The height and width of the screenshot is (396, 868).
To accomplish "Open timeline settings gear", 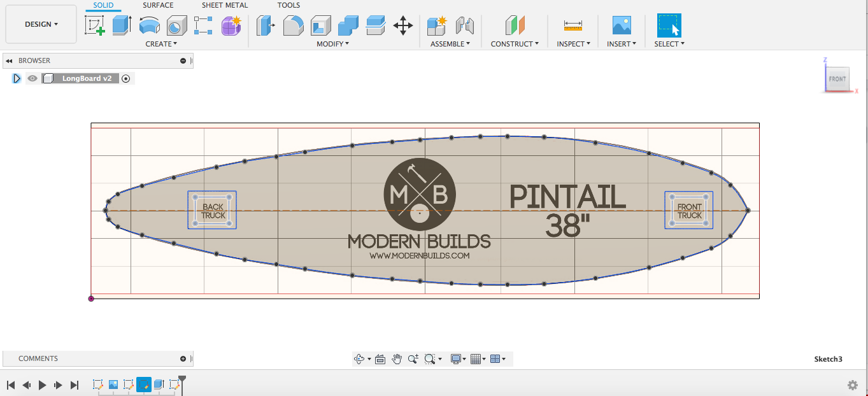I will pos(853,385).
